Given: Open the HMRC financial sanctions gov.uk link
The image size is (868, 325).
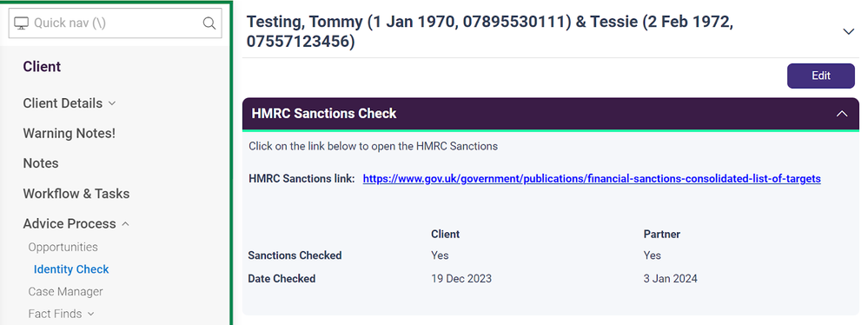Looking at the screenshot, I should point(592,178).
